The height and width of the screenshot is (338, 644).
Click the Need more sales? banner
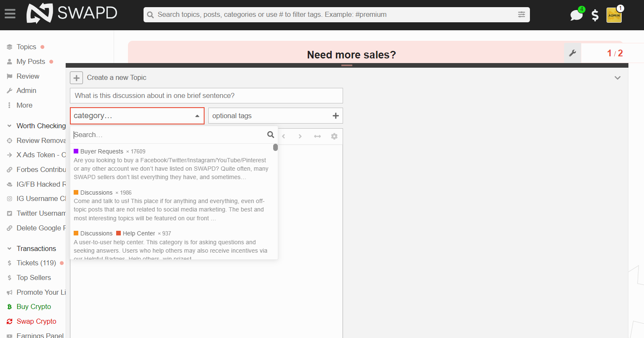tap(351, 55)
